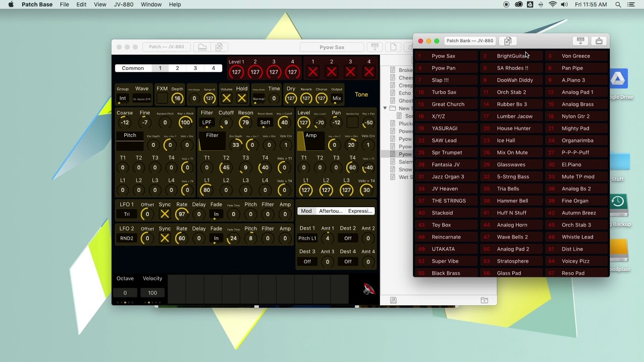Image resolution: width=644 pixels, height=362 pixels.
Task: Open the Apple menu
Action: (x=11, y=5)
